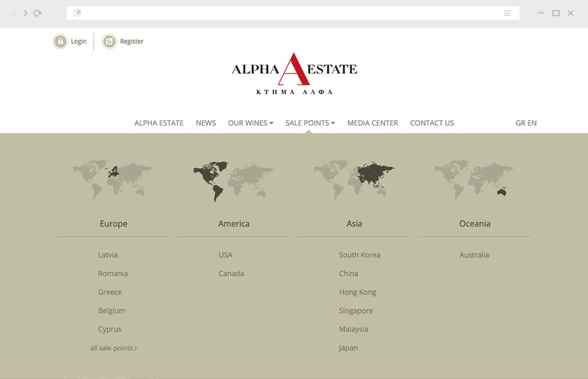Select Japan sale points

[349, 348]
